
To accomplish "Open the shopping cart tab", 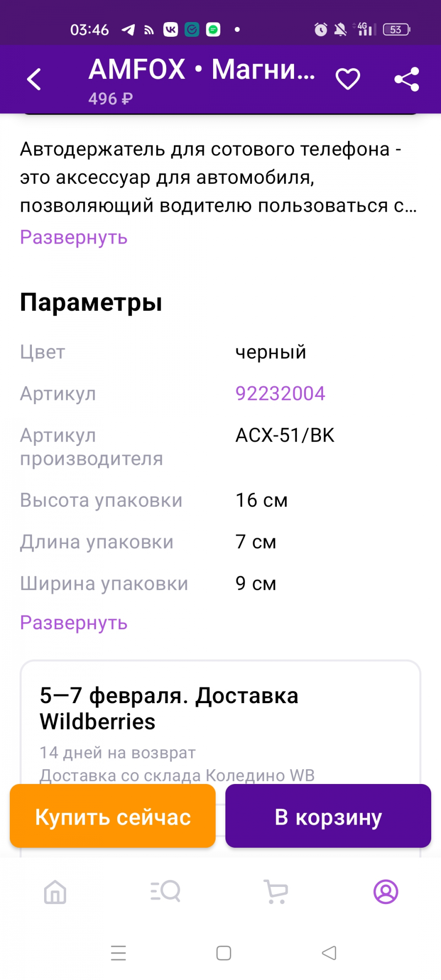I will pos(276,891).
